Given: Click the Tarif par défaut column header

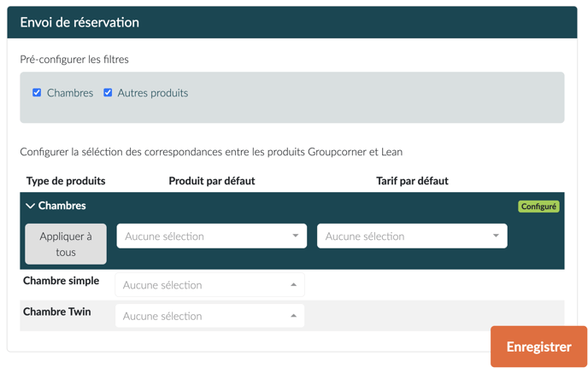Looking at the screenshot, I should click(412, 181).
